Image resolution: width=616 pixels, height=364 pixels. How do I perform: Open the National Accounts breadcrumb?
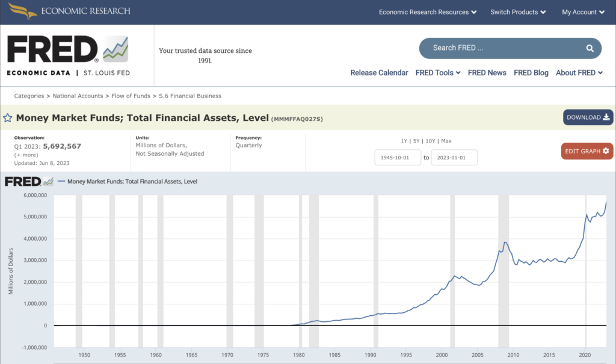tap(78, 96)
